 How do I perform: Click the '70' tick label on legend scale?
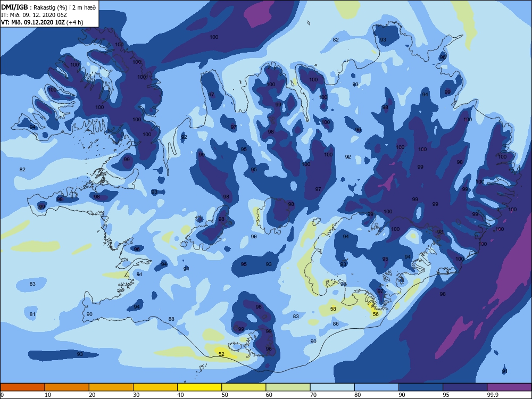[x=313, y=395]
